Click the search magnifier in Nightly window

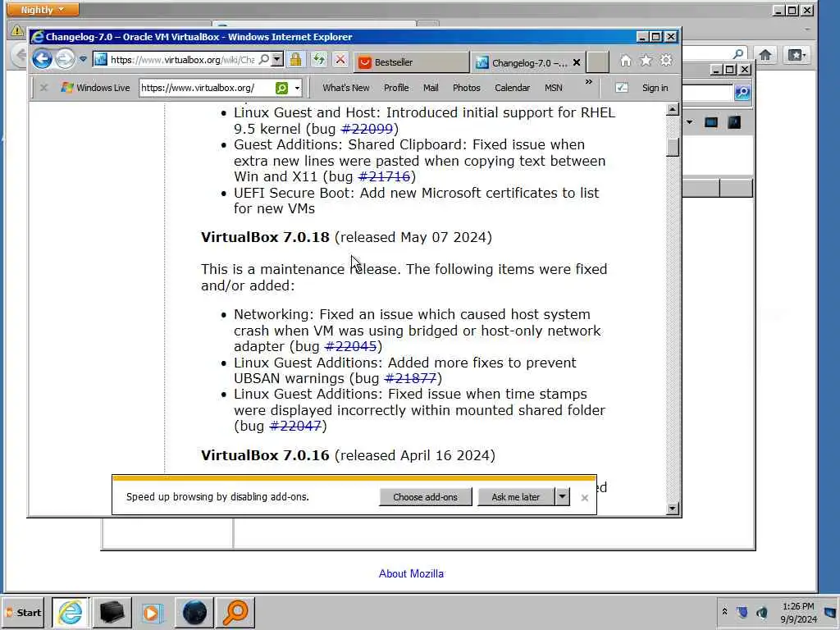738,53
